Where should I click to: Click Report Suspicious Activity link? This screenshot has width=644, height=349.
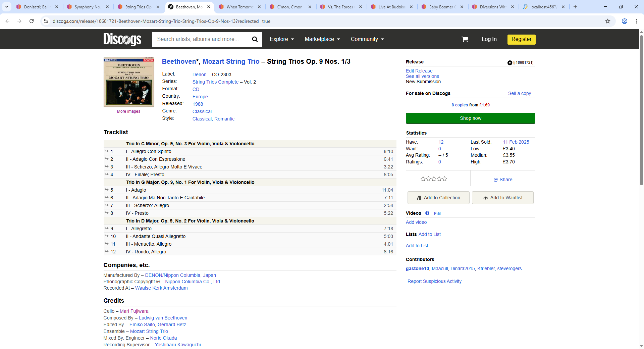(x=434, y=281)
